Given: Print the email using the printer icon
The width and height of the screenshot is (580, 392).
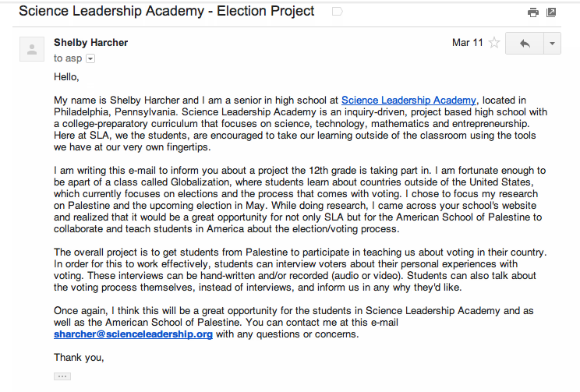Looking at the screenshot, I should (533, 12).
